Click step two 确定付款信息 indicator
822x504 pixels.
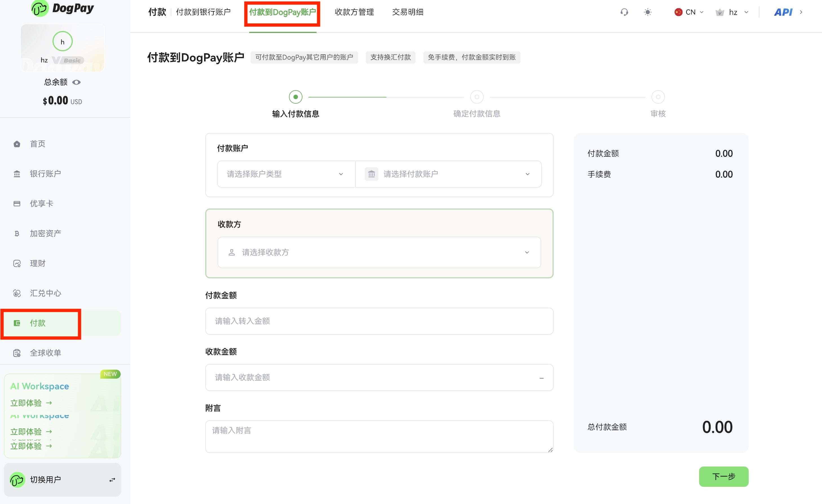click(477, 97)
